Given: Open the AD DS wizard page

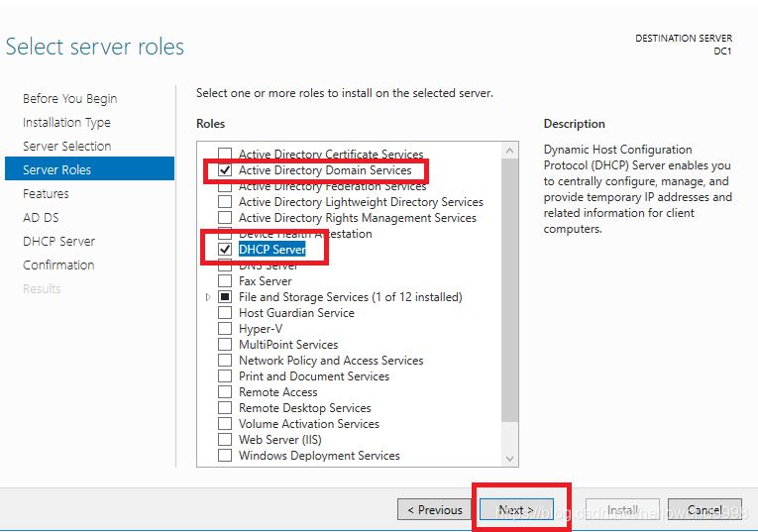Looking at the screenshot, I should pos(41,218).
